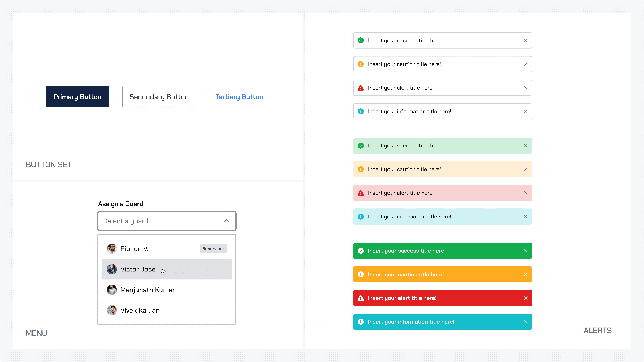644x362 pixels.
Task: Dismiss the light green success alert
Action: click(x=526, y=146)
